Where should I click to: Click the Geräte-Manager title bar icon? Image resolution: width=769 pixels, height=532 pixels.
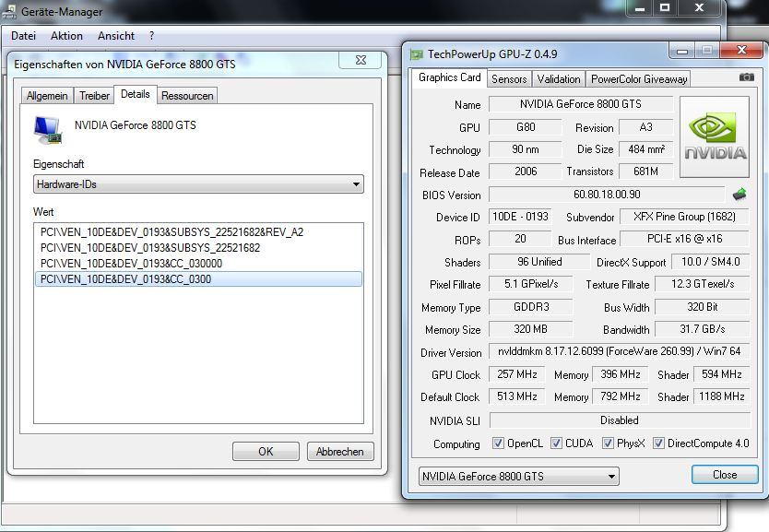coord(9,11)
